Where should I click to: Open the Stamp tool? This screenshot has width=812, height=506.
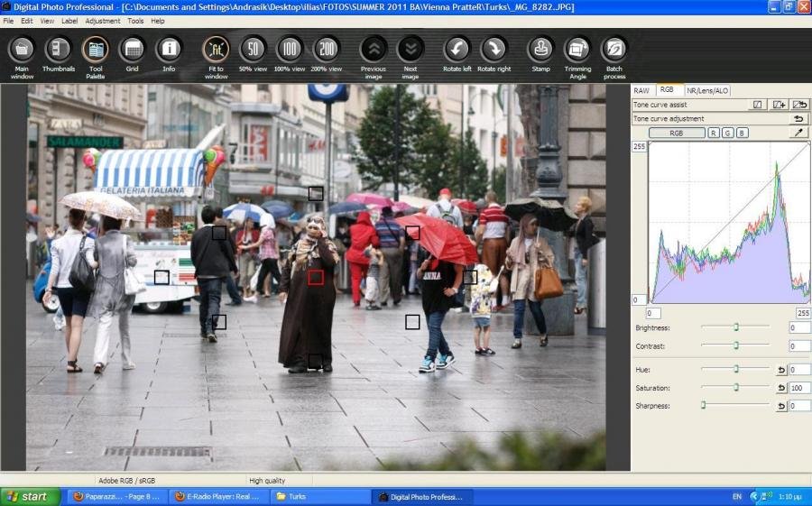click(x=540, y=51)
